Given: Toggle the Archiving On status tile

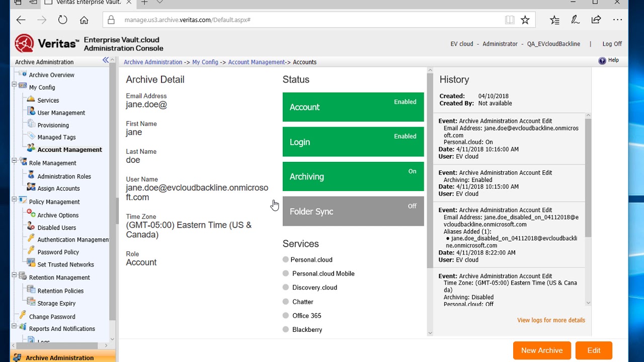Looking at the screenshot, I should click(353, 176).
